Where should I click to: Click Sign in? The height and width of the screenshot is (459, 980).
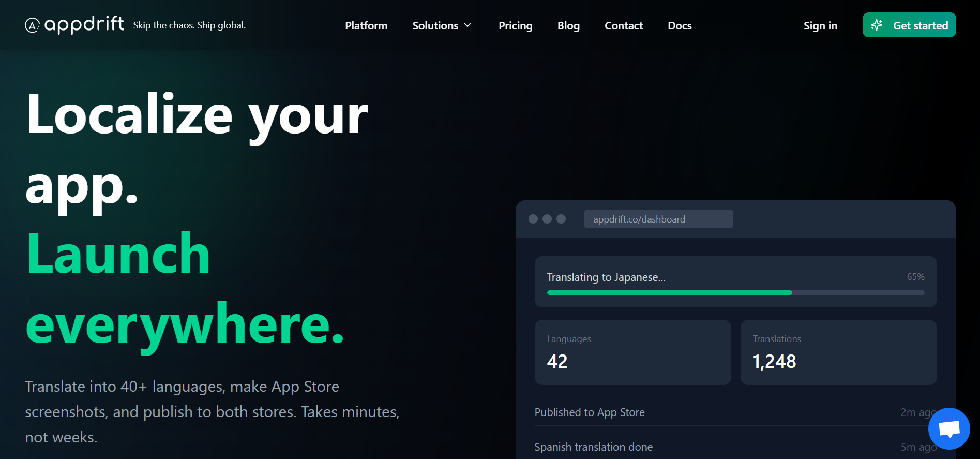click(820, 25)
